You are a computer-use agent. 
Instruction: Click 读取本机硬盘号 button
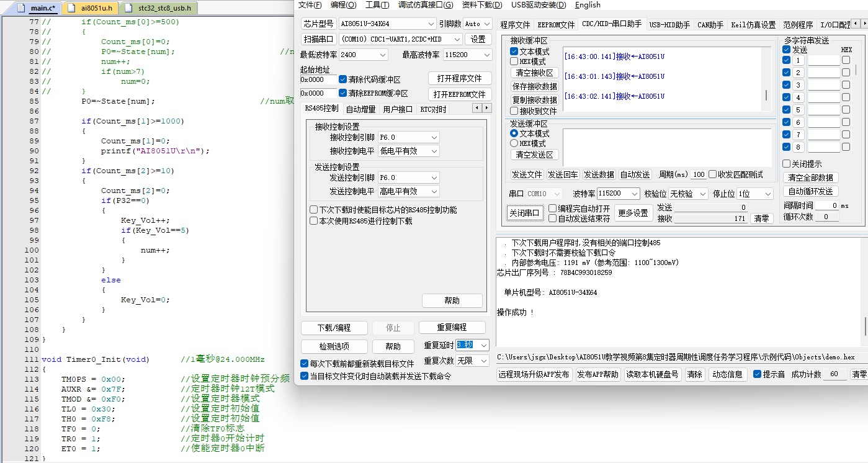pyautogui.click(x=653, y=375)
